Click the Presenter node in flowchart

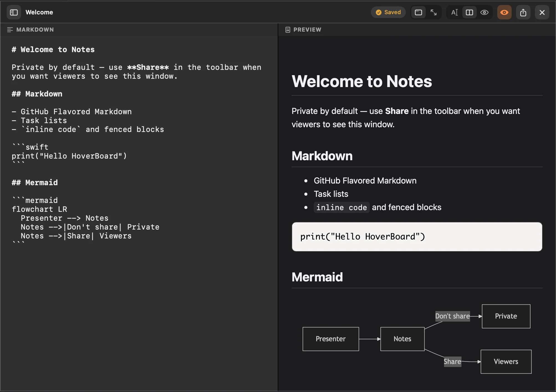(x=331, y=339)
